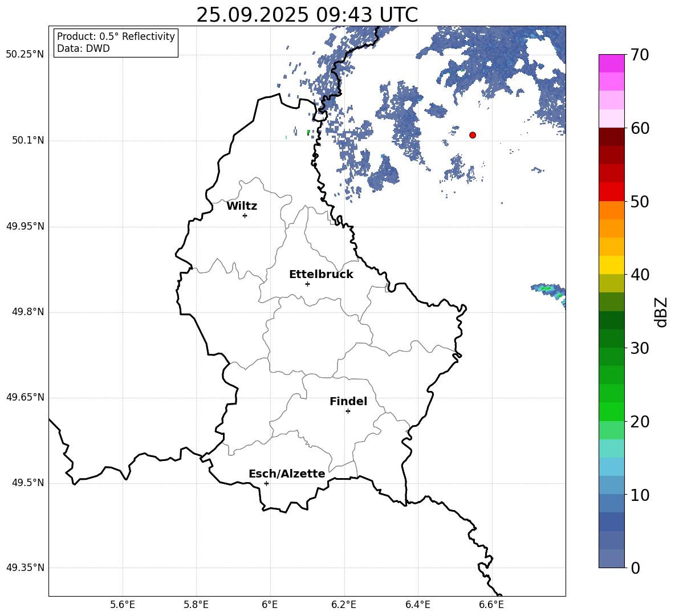Click the Findel city label

tap(348, 401)
